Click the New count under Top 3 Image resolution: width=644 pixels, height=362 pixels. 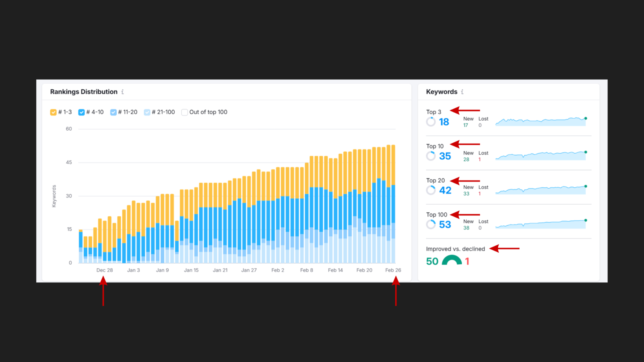466,125
